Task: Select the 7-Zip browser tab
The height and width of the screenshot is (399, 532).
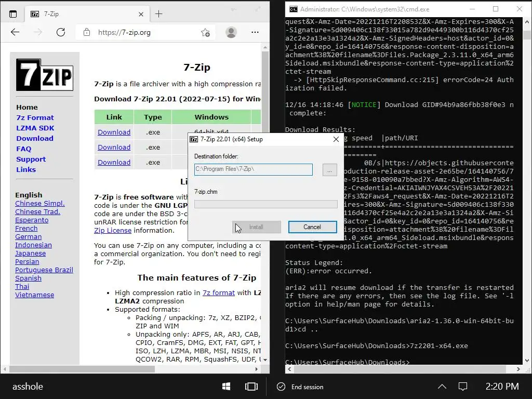Action: coord(87,14)
